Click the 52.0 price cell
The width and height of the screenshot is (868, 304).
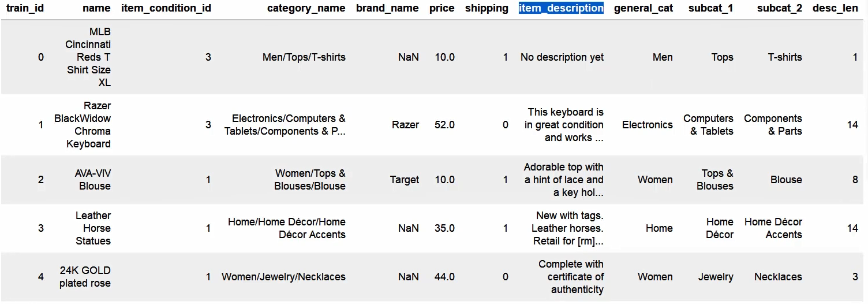point(444,125)
